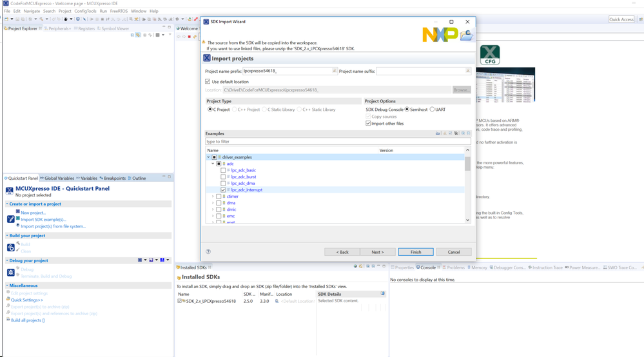Select Semihost debug console option

click(407, 109)
